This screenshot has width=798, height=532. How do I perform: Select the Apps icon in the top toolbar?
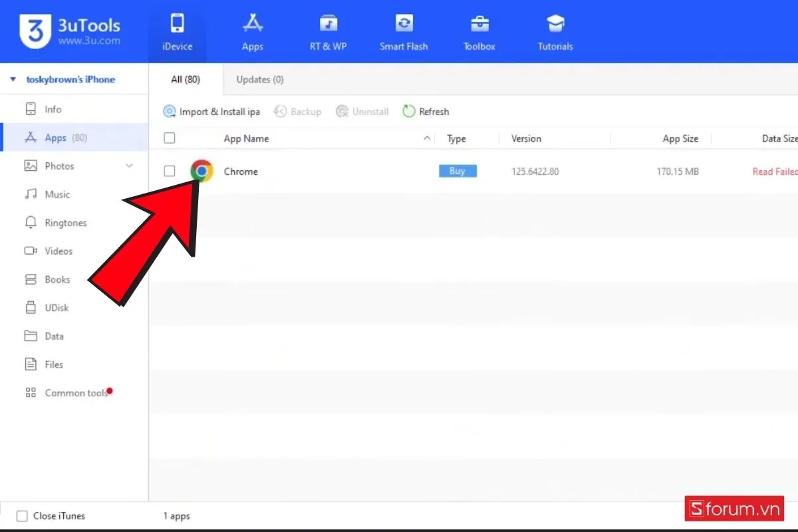(252, 31)
